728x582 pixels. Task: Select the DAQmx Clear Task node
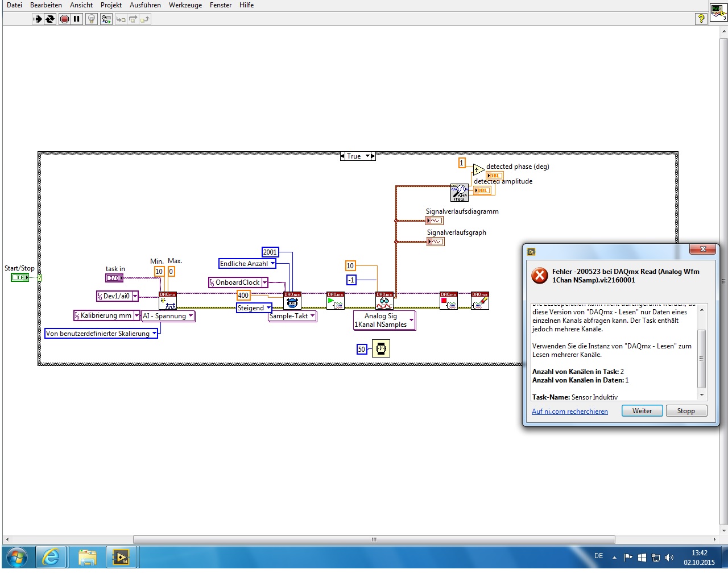[x=480, y=301]
